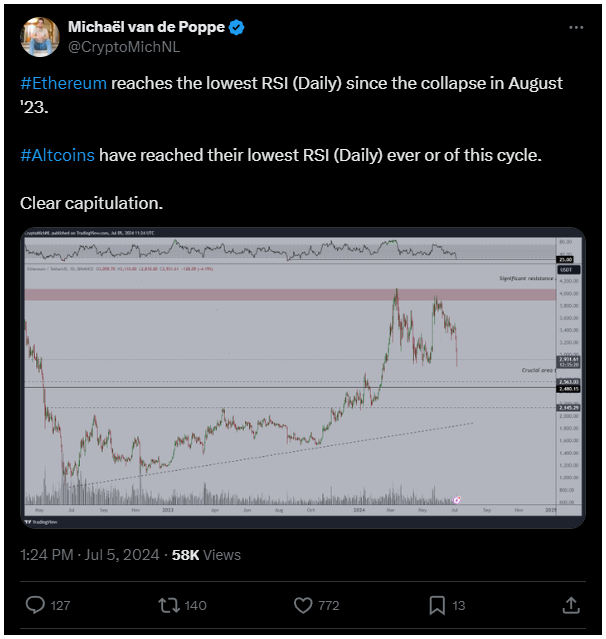606x639 pixels.
Task: Click the 58K Views counter
Action: 206,554
